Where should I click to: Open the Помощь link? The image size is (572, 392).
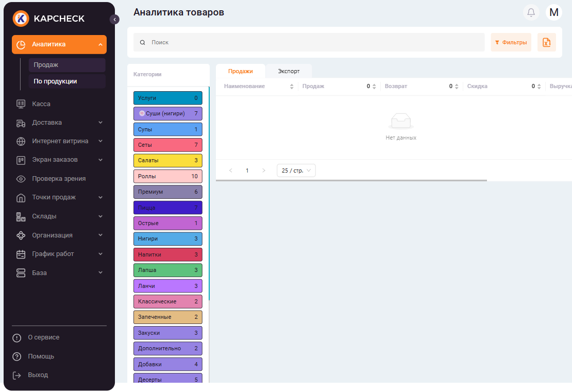41,356
